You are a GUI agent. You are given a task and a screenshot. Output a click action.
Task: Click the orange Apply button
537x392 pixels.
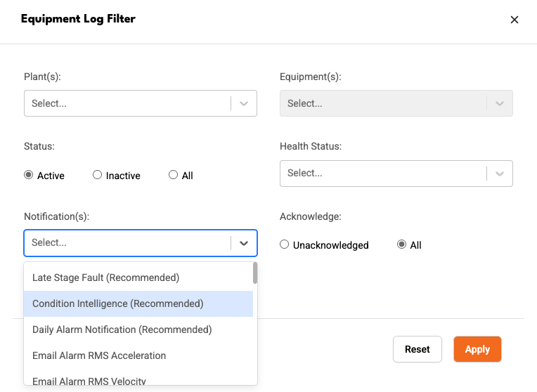(477, 349)
